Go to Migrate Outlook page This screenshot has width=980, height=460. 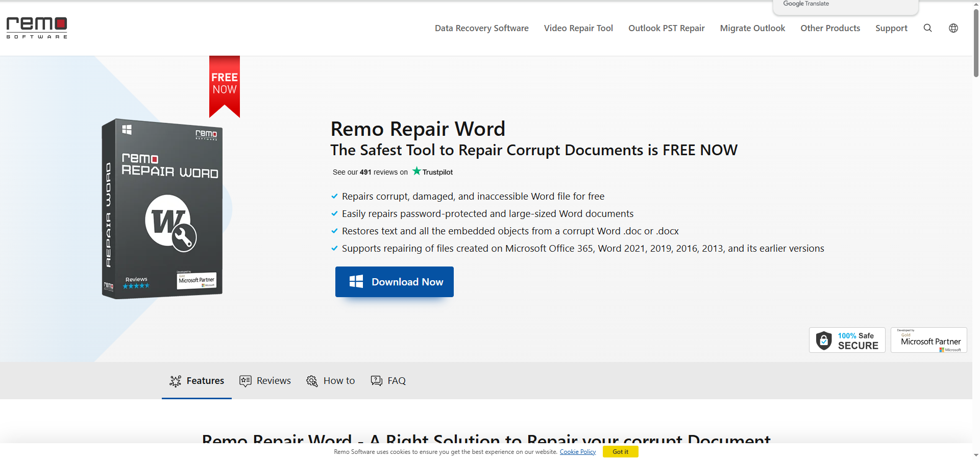752,28
